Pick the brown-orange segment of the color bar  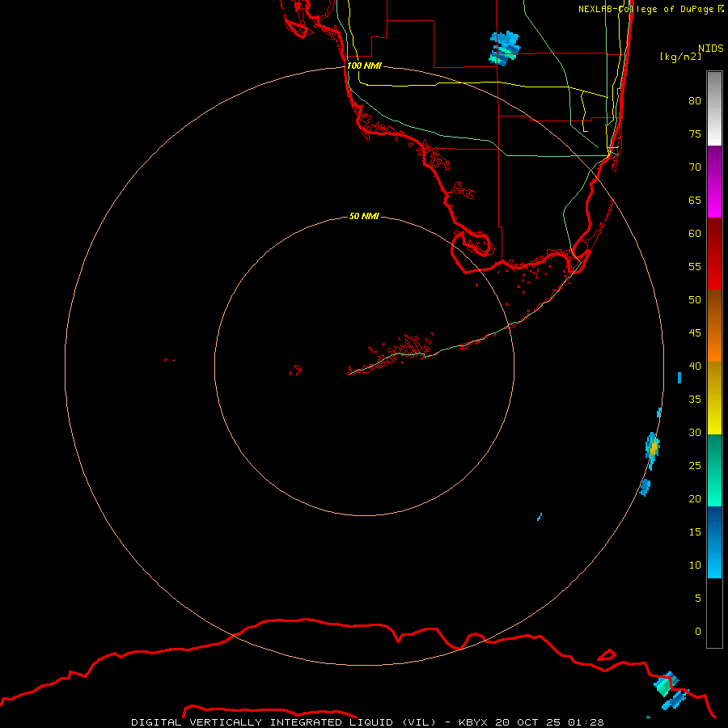click(x=714, y=325)
